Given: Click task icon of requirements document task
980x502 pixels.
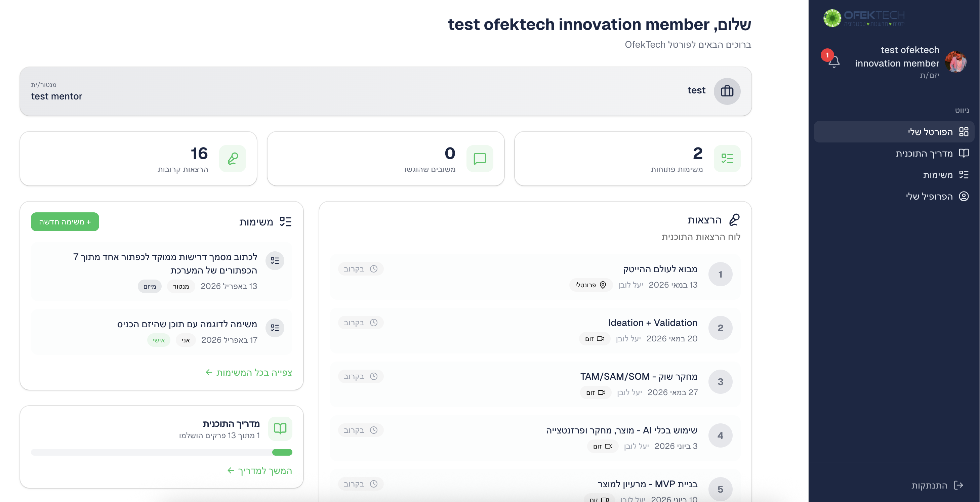Looking at the screenshot, I should point(275,261).
